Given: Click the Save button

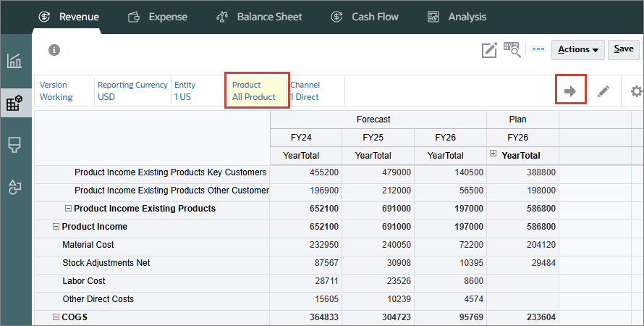Looking at the screenshot, I should pyautogui.click(x=624, y=50).
